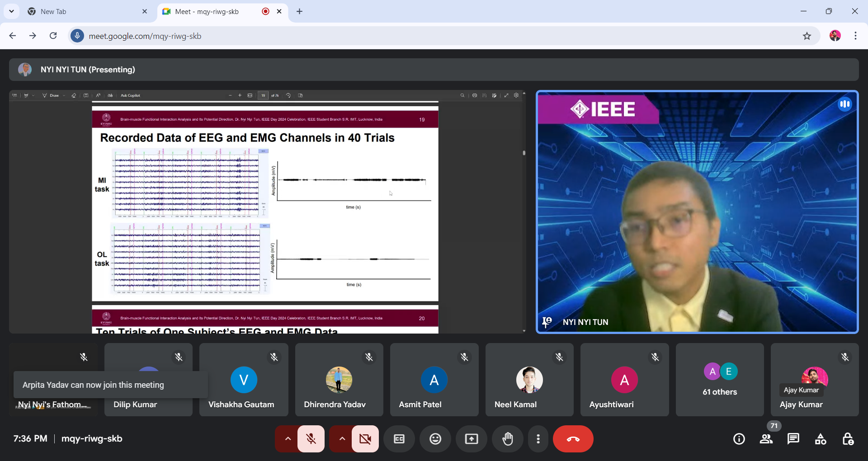Show the people list icon
The width and height of the screenshot is (868, 461).
(766, 439)
